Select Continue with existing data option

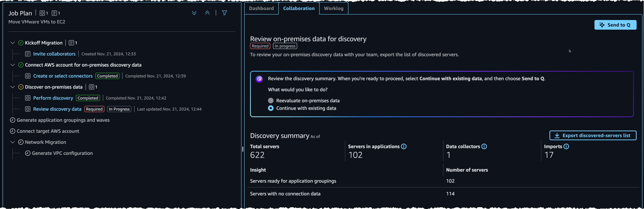(x=271, y=108)
